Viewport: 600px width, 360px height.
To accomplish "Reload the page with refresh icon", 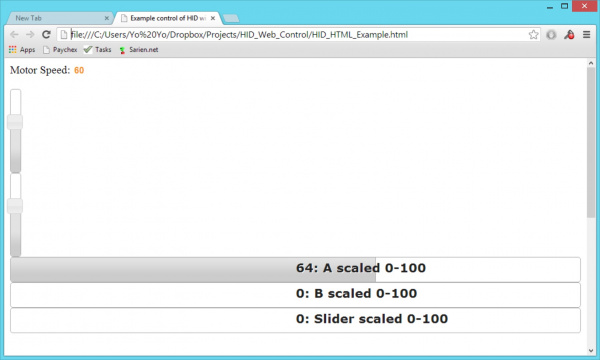I will coord(46,34).
